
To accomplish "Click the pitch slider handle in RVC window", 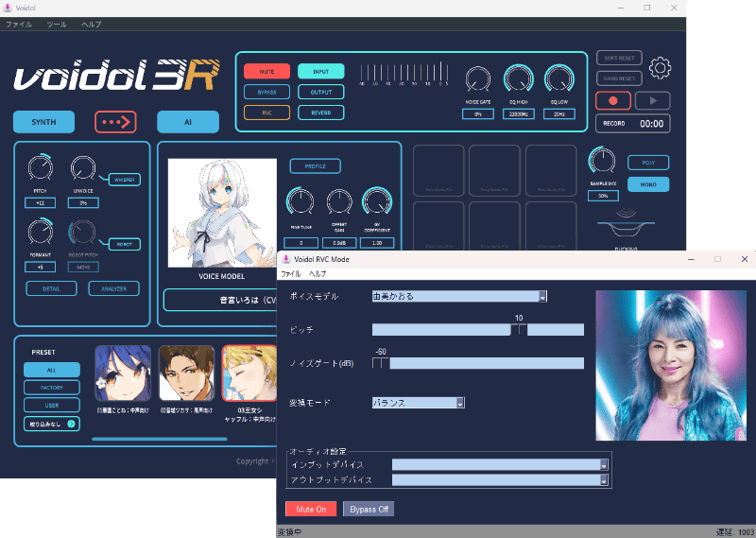I will tap(519, 330).
